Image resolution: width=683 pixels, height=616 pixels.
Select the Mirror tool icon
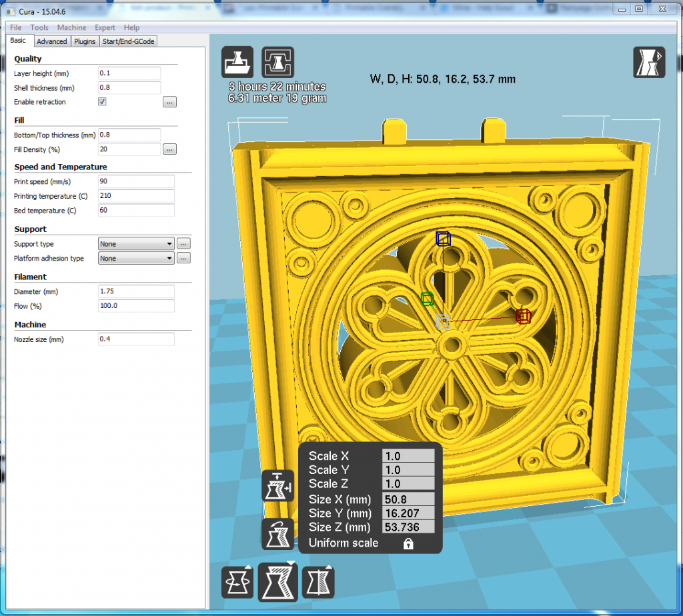318,581
